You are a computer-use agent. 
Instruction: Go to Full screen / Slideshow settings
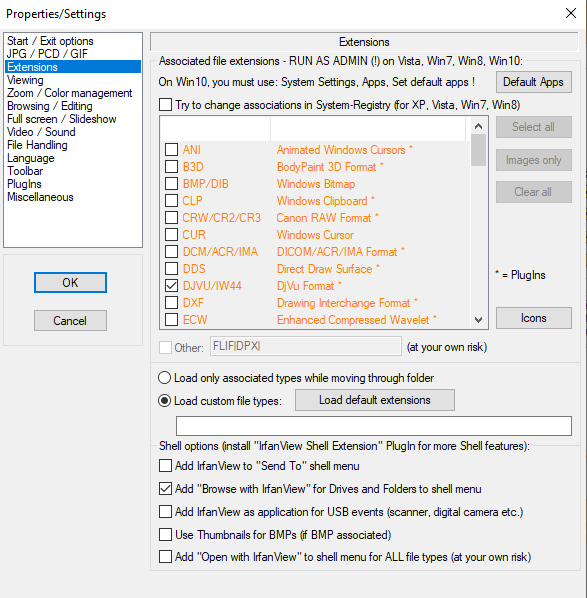coord(61,119)
